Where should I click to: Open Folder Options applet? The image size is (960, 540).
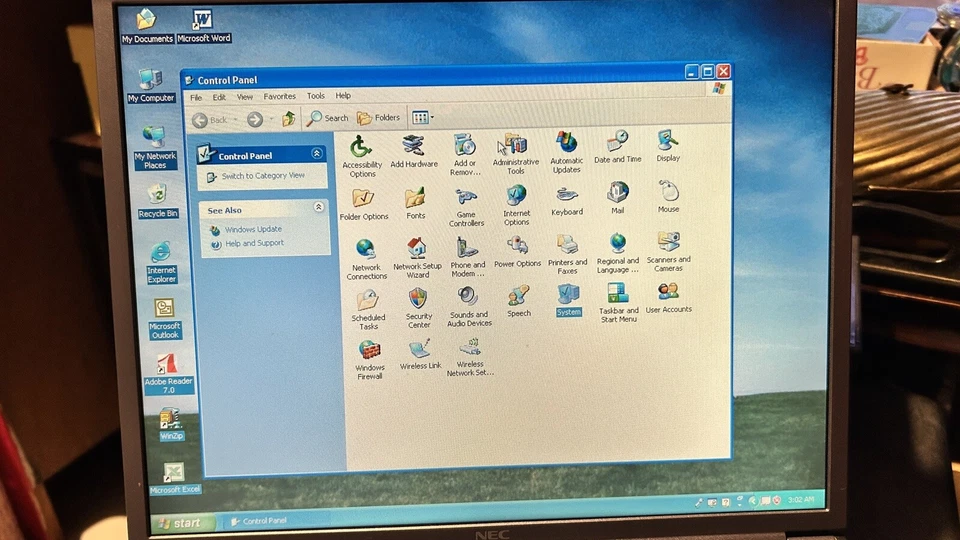click(x=363, y=204)
